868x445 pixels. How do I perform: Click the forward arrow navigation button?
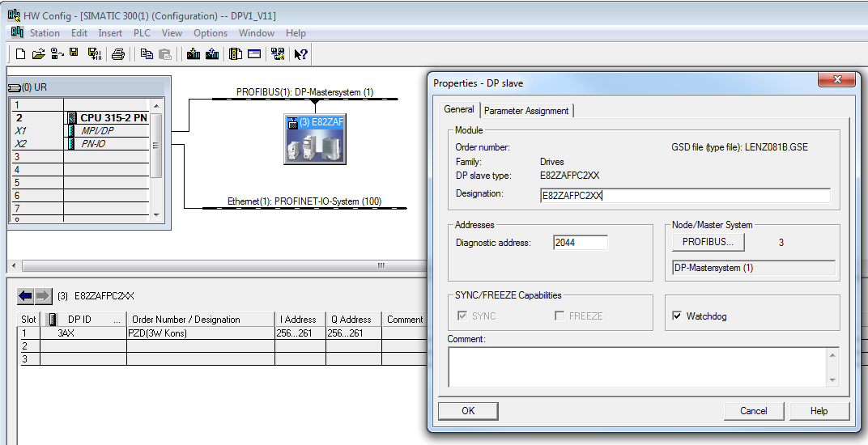tap(43, 296)
